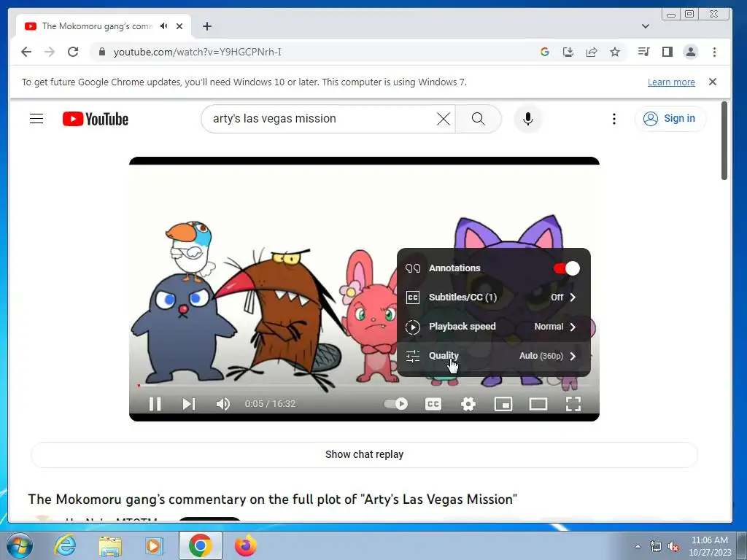Open the system volume tray icon
The image size is (747, 560).
(673, 547)
